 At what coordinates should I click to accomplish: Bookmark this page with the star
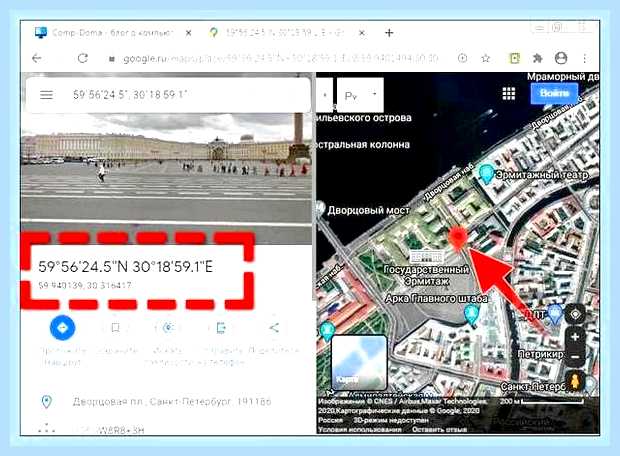point(486,59)
